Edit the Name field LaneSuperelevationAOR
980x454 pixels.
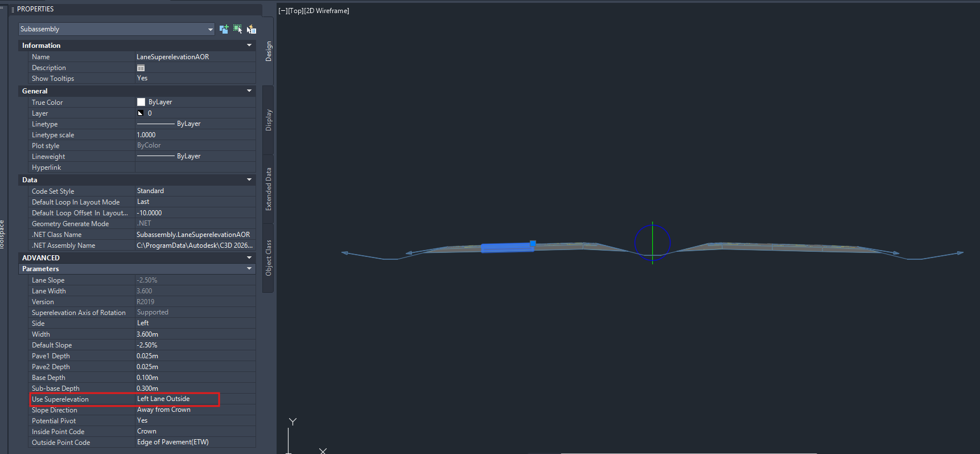tap(195, 56)
